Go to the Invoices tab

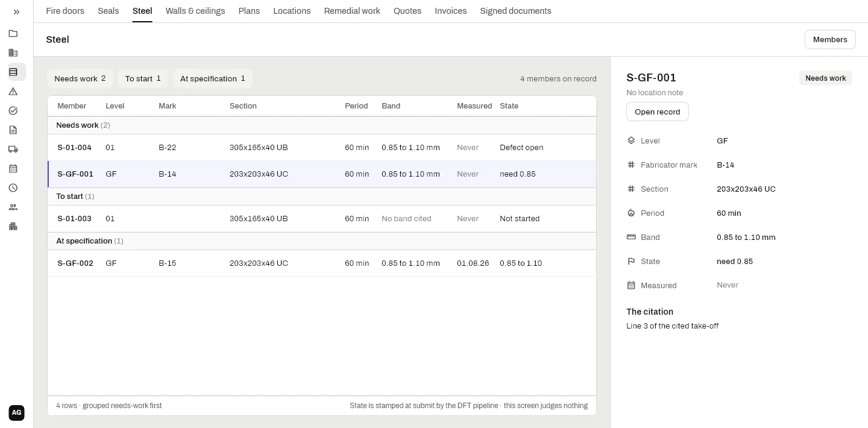click(451, 11)
